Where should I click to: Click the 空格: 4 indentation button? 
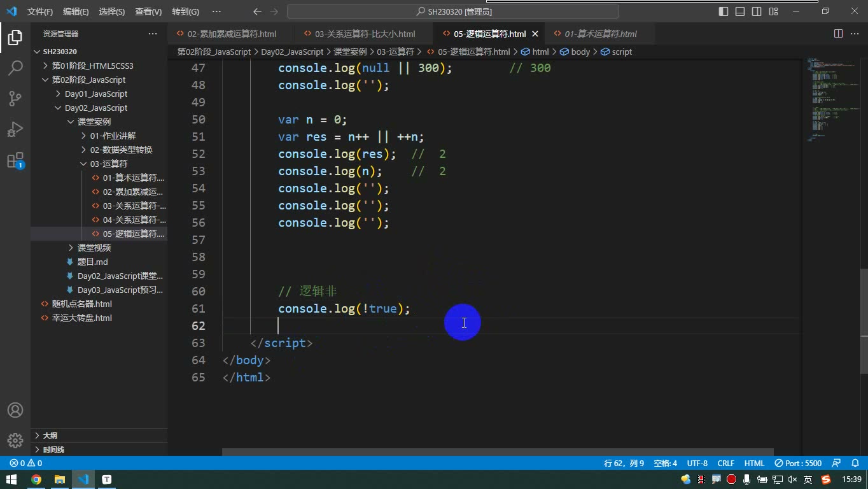click(666, 464)
